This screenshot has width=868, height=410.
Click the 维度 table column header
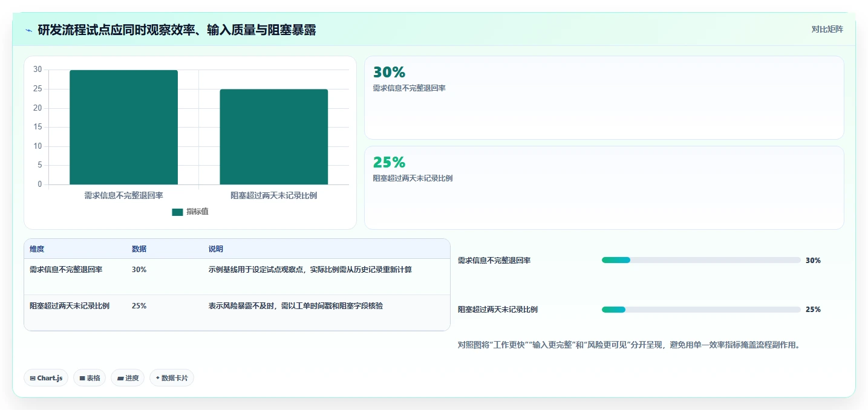[x=37, y=249]
